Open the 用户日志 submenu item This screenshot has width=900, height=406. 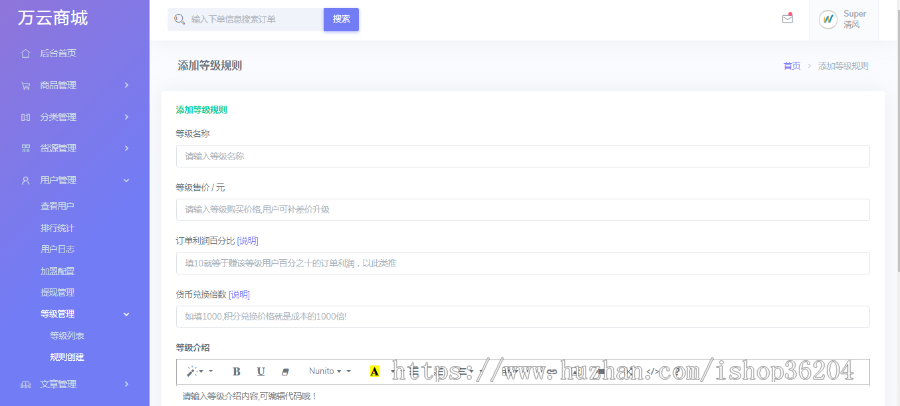(57, 249)
